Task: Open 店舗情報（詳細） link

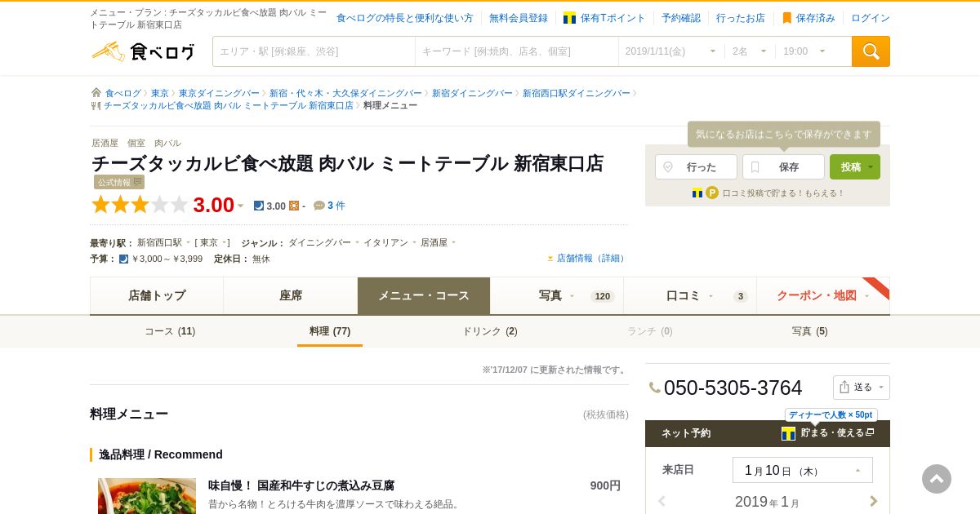Action: (591, 258)
